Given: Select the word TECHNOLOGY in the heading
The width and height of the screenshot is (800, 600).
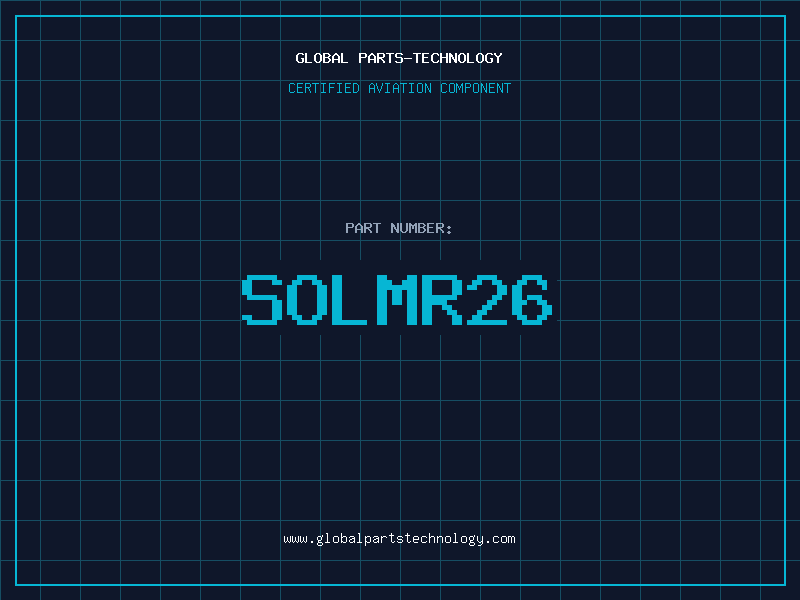Looking at the screenshot, I should point(456,58).
